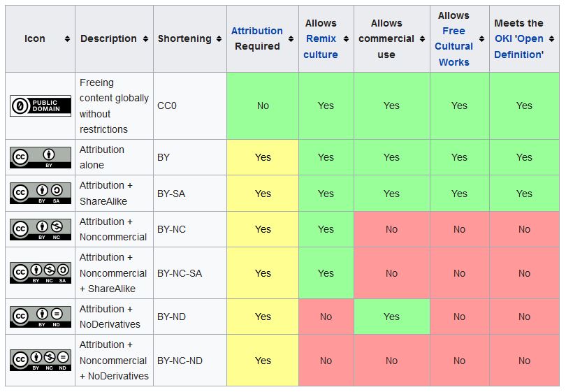Sort by Description column arrows
This screenshot has width=566, height=392.
145,39
